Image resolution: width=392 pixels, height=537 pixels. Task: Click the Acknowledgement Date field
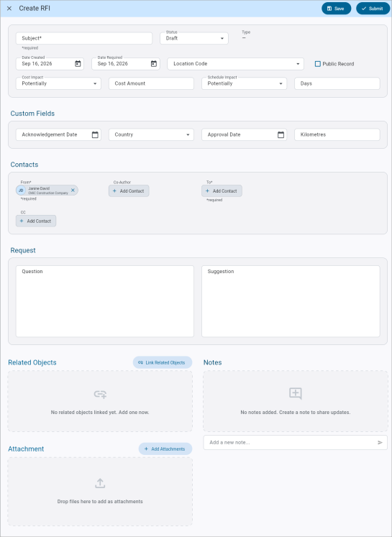coord(58,134)
